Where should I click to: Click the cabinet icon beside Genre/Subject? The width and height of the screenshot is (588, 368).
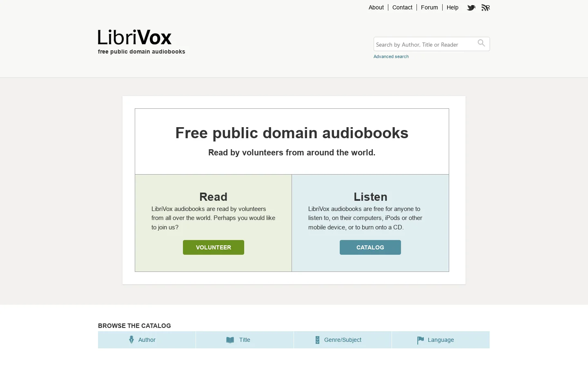(317, 340)
